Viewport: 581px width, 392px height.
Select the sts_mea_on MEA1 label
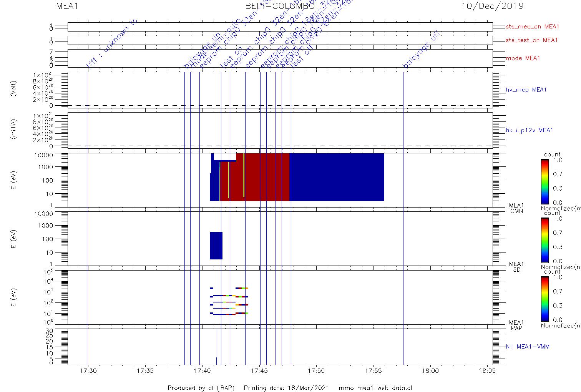pyautogui.click(x=533, y=27)
